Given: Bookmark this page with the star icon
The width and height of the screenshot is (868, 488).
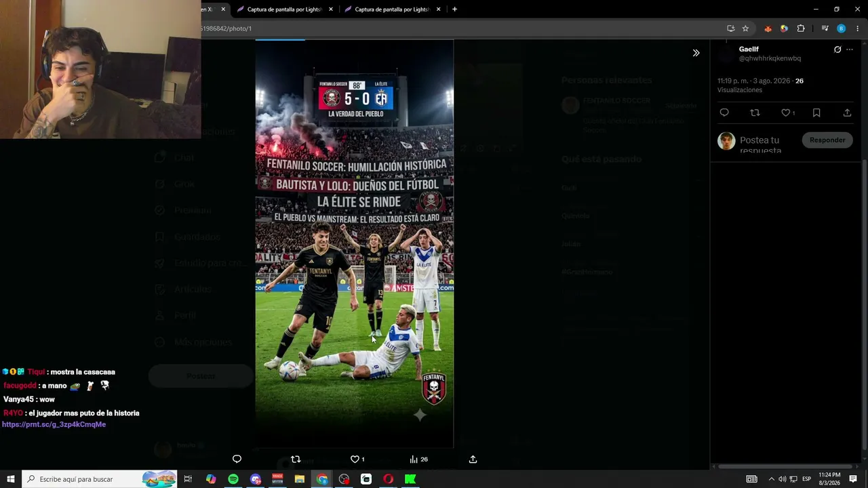Looking at the screenshot, I should click(745, 28).
